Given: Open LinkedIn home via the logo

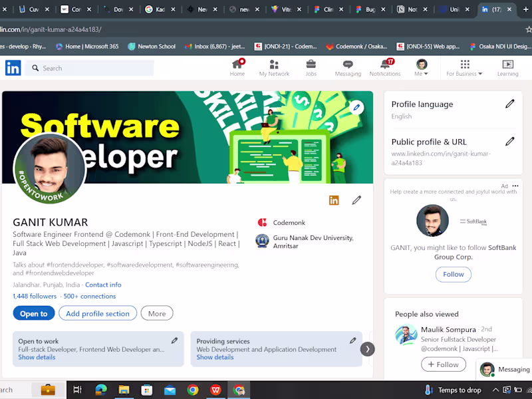Looking at the screenshot, I should click(13, 68).
